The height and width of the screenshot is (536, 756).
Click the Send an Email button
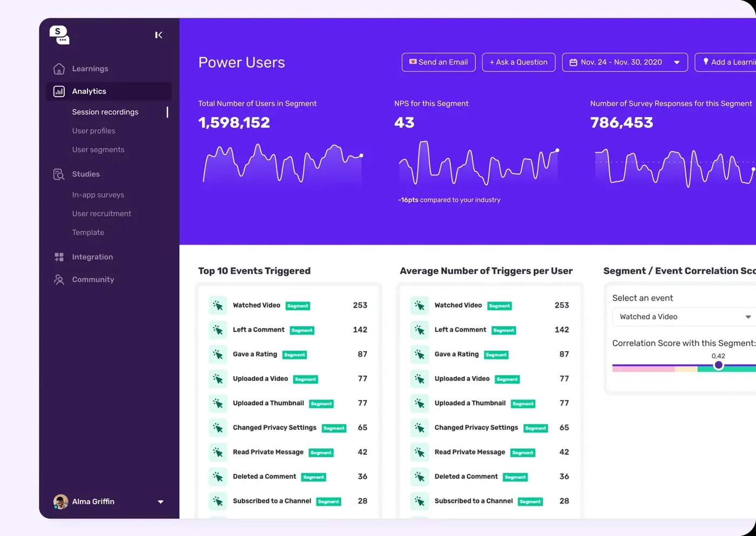(x=438, y=62)
